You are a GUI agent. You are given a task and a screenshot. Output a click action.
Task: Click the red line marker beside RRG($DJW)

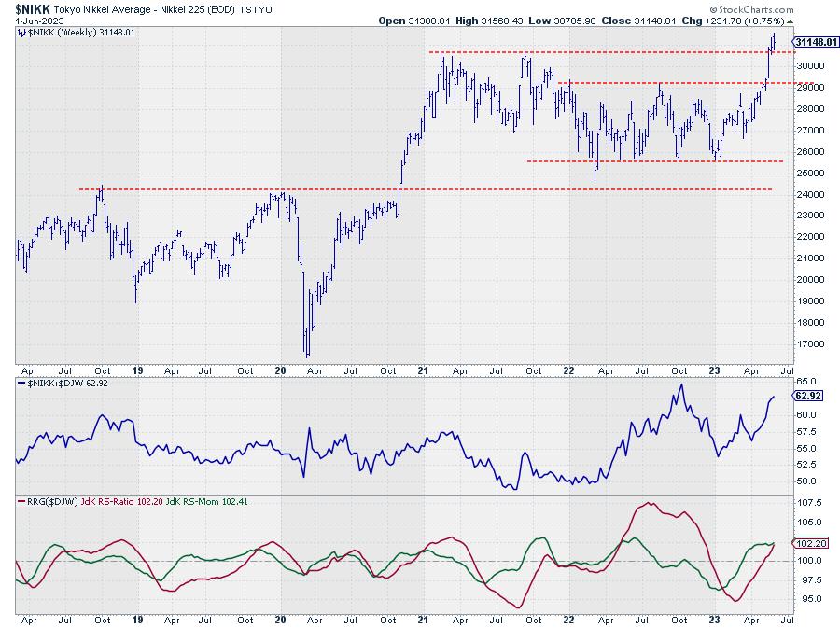(21, 501)
